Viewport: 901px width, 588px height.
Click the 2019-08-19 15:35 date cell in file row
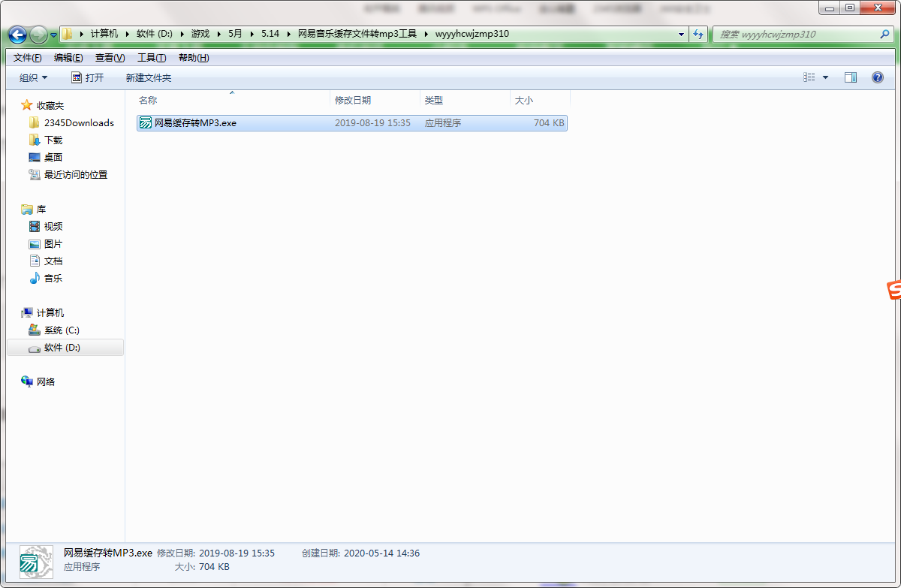(372, 122)
